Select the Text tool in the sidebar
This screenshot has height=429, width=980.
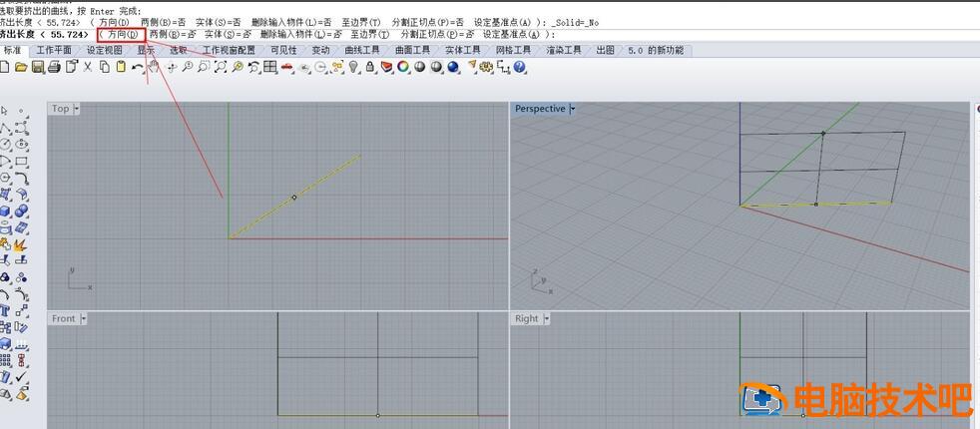5,309
